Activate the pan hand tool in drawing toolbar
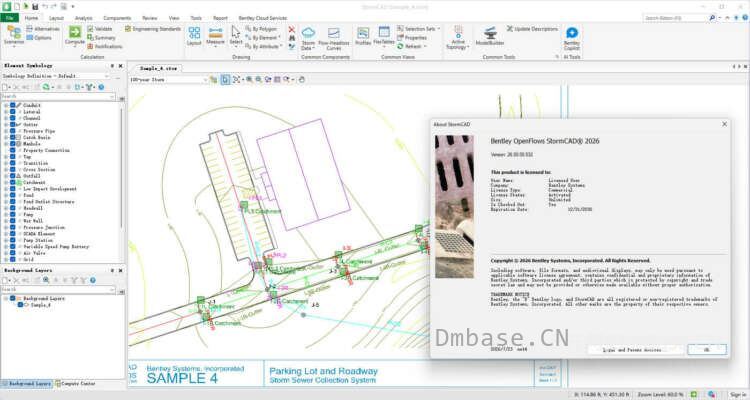 (x=301, y=79)
